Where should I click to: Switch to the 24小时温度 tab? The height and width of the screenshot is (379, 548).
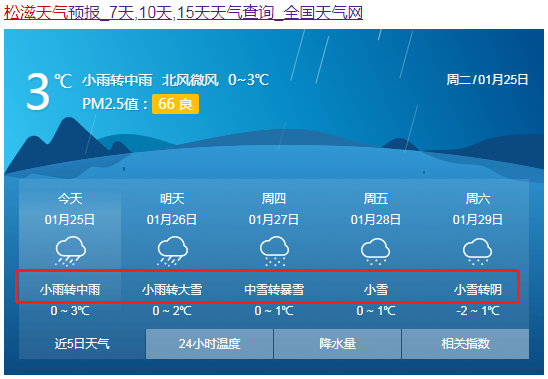tap(209, 344)
